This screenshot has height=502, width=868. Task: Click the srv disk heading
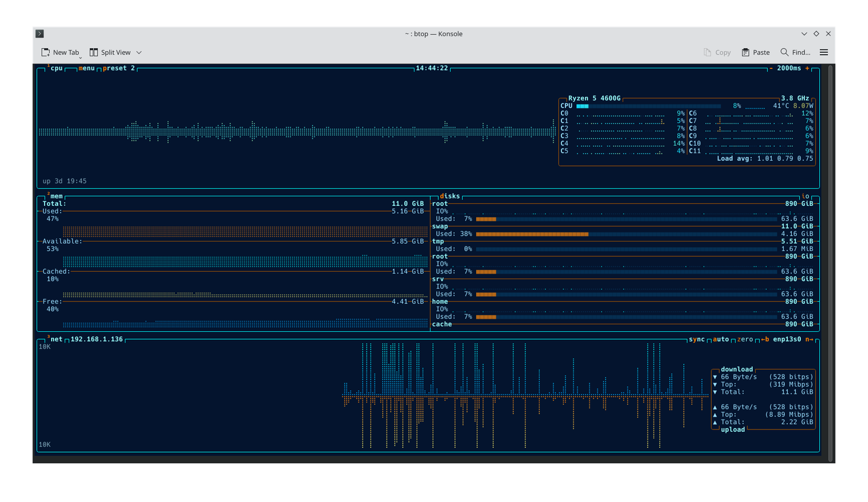pos(438,279)
